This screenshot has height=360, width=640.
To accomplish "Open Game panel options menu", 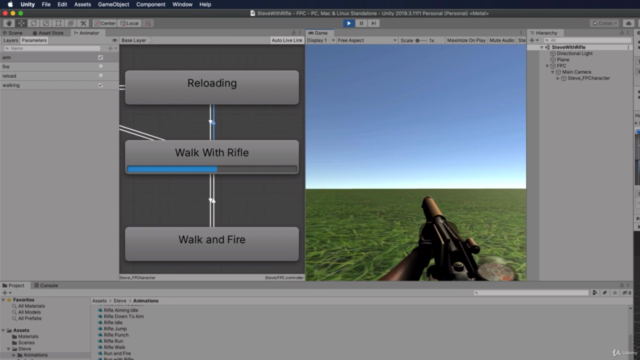I will tap(521, 33).
